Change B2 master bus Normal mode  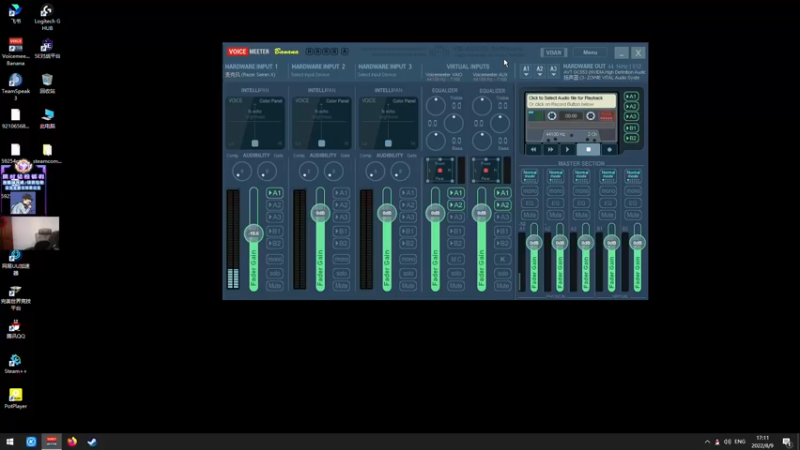[x=633, y=176]
